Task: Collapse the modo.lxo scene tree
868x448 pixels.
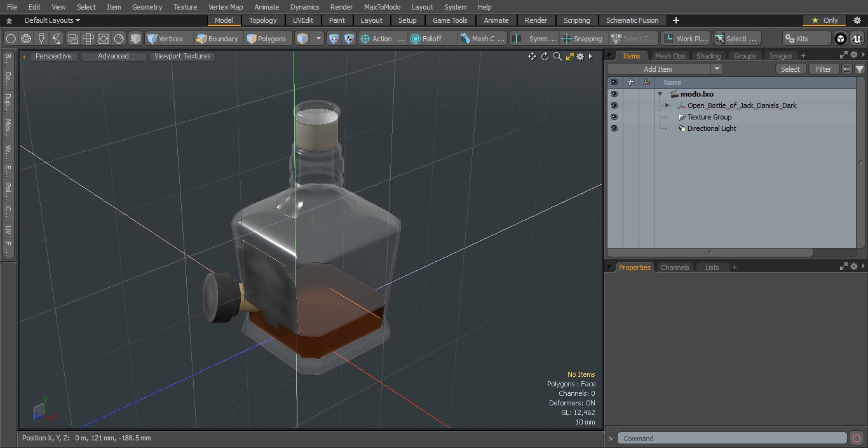Action: click(660, 94)
